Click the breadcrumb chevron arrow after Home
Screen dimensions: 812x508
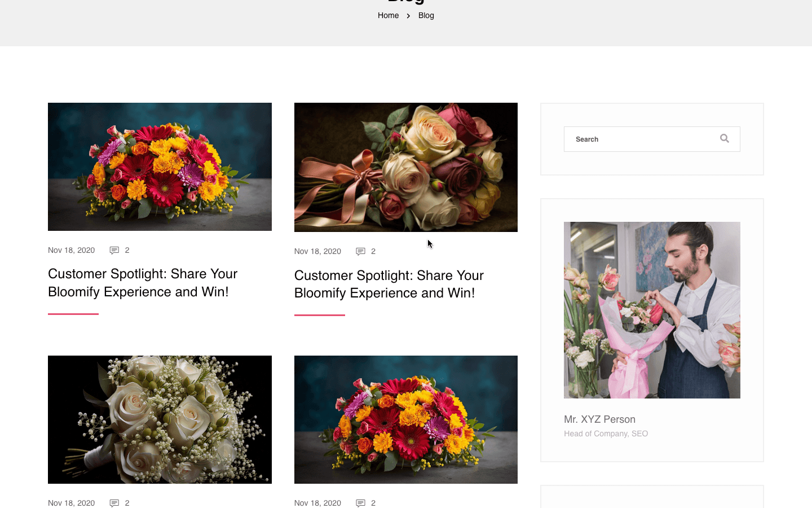click(408, 16)
